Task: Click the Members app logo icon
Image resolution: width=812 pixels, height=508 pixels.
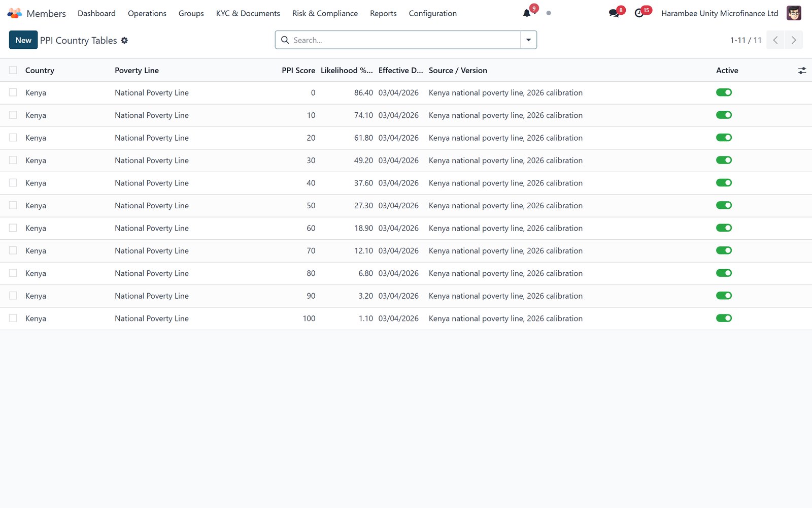Action: 15,13
